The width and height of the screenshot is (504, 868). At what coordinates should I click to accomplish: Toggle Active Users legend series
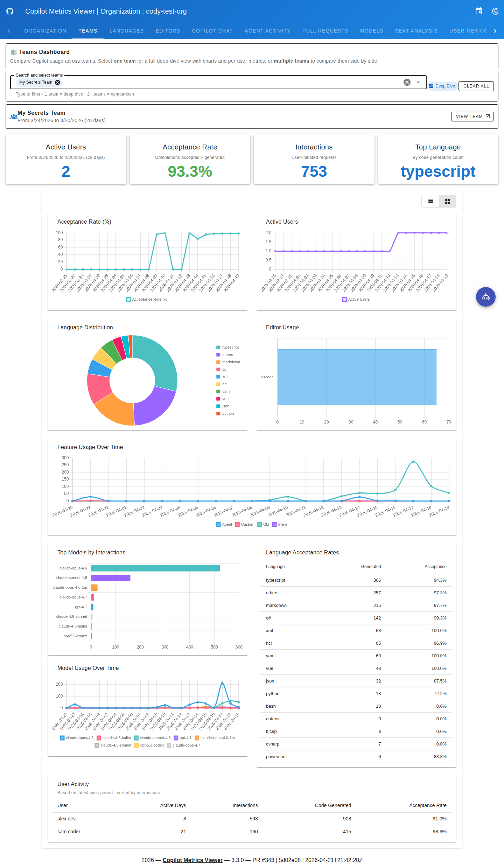pyautogui.click(x=356, y=299)
